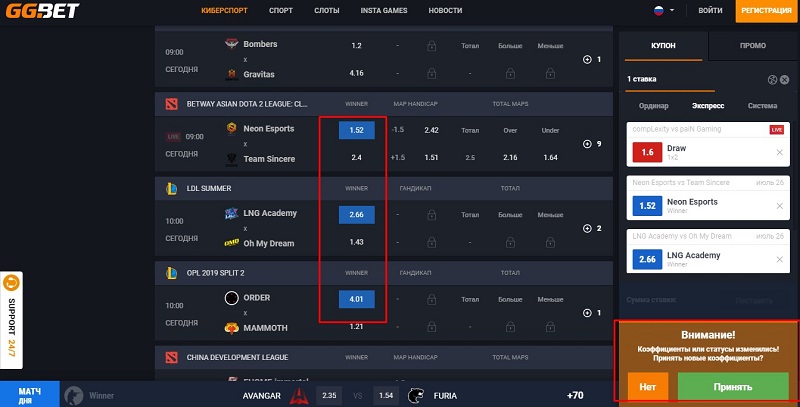Remove the Neon Esports bet from the coupon
Viewport: 800px width, 407px height.
click(780, 207)
